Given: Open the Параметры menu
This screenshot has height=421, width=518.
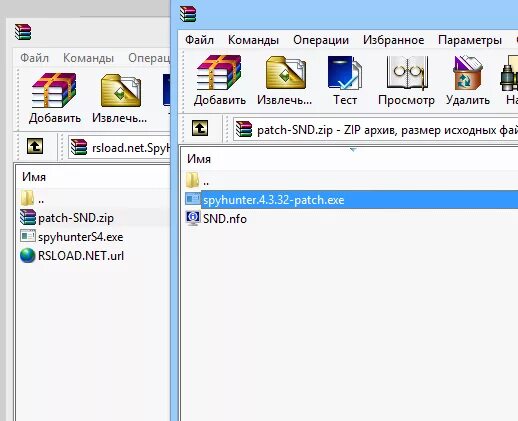Looking at the screenshot, I should 470,40.
